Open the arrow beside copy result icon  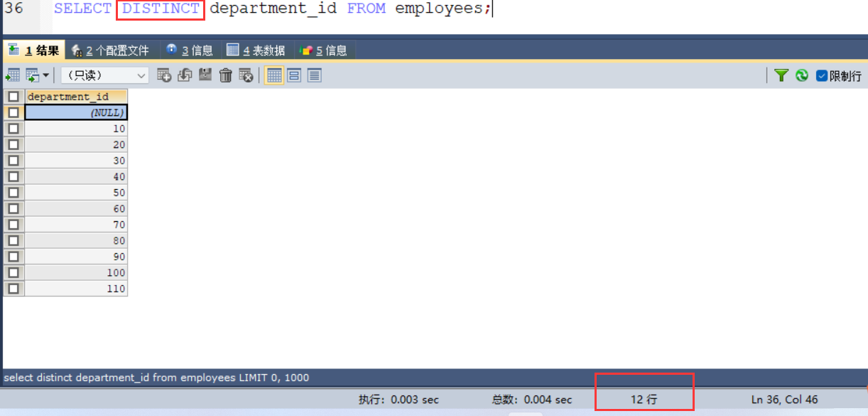[x=46, y=75]
